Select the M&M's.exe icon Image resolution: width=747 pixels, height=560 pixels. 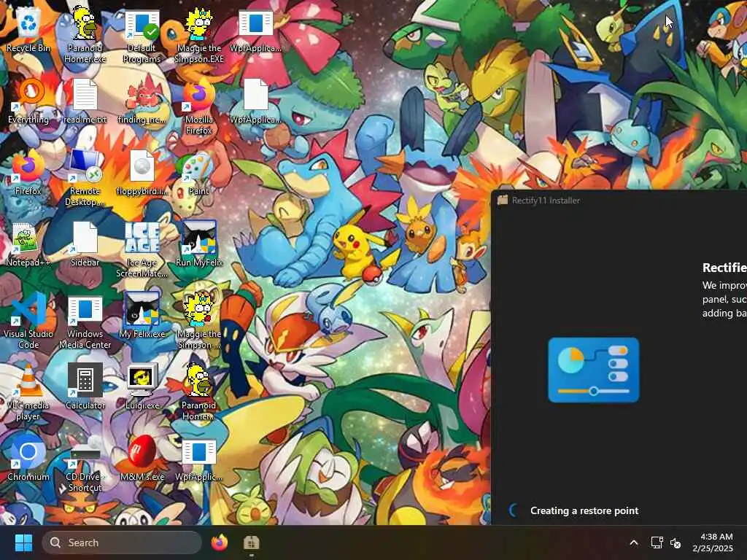pos(142,459)
